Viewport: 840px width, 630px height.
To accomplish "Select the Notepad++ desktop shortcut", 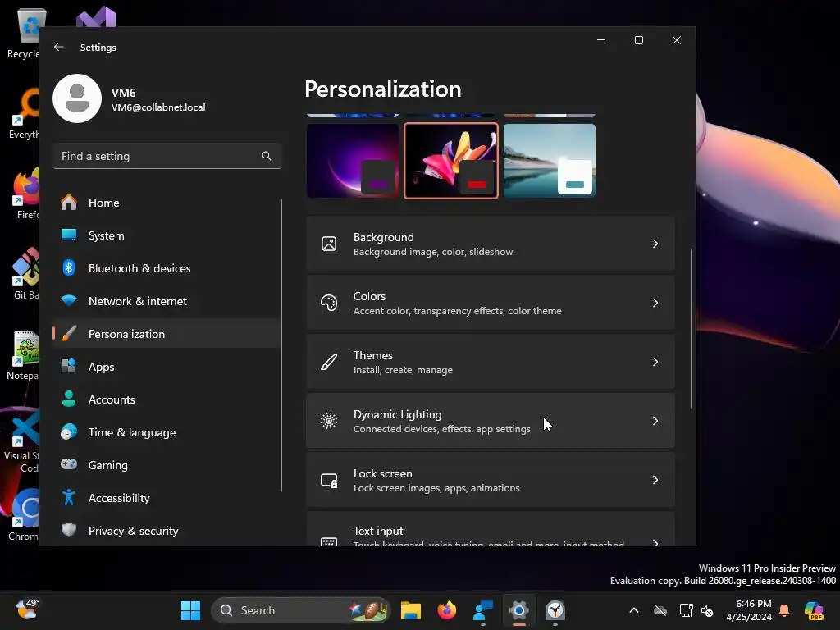I will (x=22, y=355).
